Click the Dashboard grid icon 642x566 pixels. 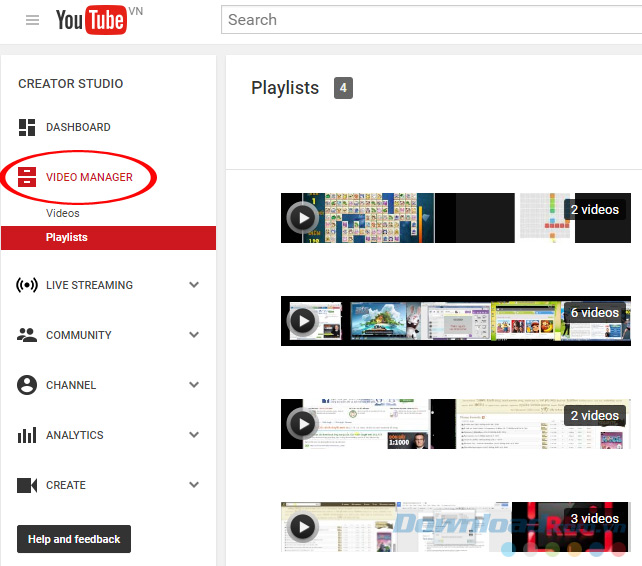(27, 127)
